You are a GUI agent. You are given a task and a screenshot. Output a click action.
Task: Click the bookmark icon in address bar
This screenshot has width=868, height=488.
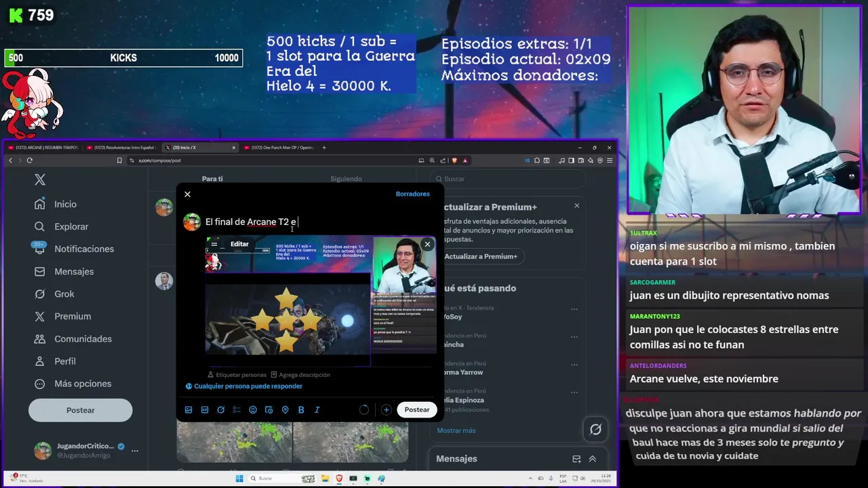coord(119,161)
